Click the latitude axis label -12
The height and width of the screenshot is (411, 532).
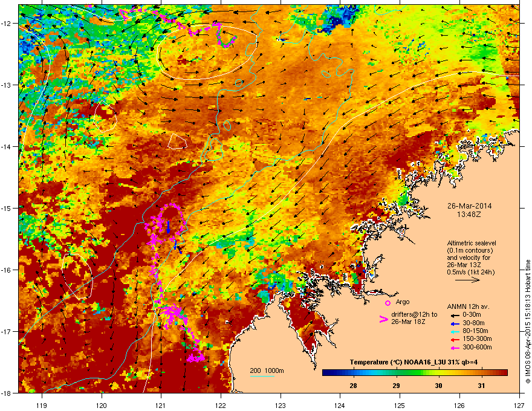click(x=7, y=24)
